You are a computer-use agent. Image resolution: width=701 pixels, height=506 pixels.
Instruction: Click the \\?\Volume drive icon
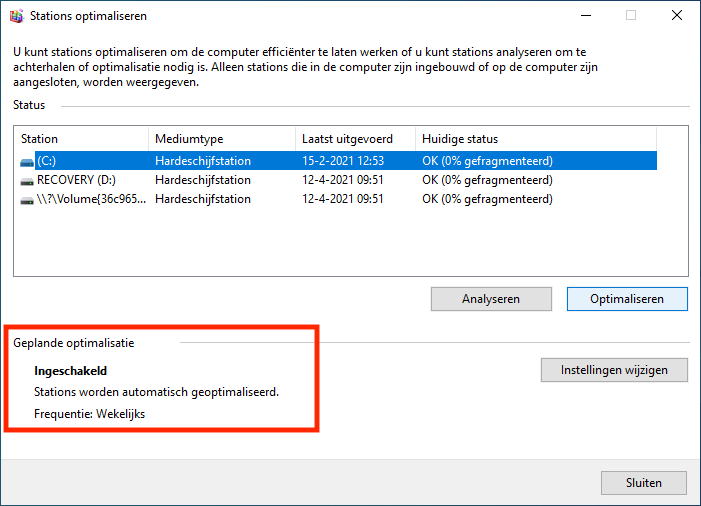(x=27, y=199)
